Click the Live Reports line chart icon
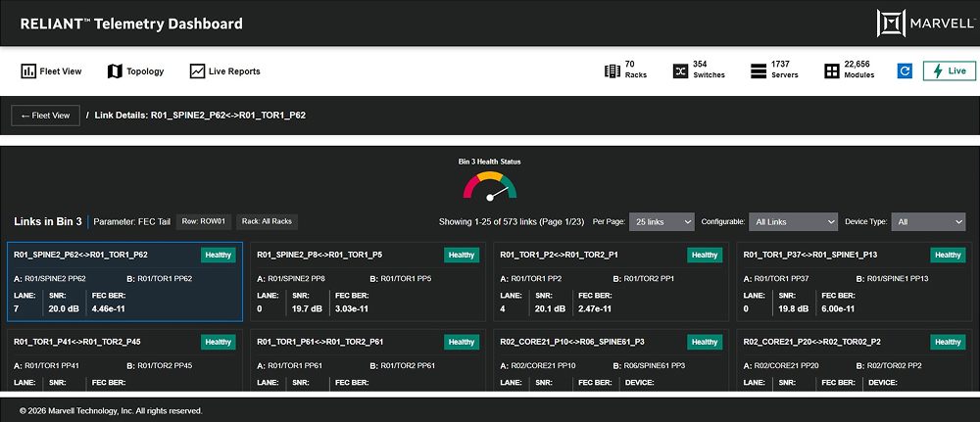The width and height of the screenshot is (980, 422). [198, 71]
